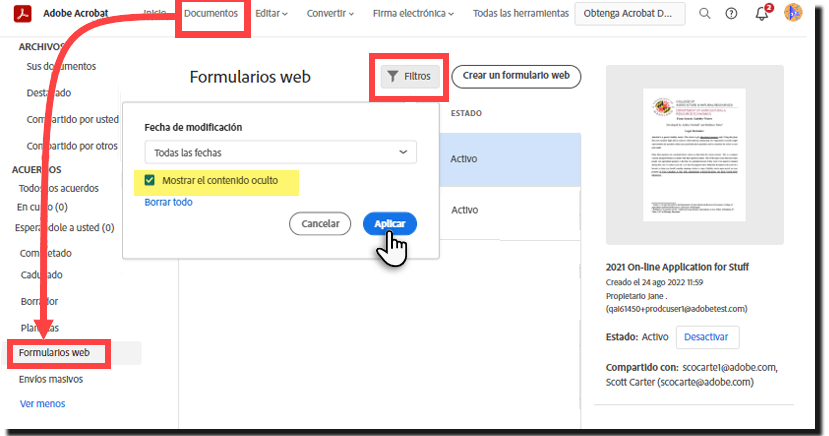Select Envíos masivos in sidebar

[51, 379]
